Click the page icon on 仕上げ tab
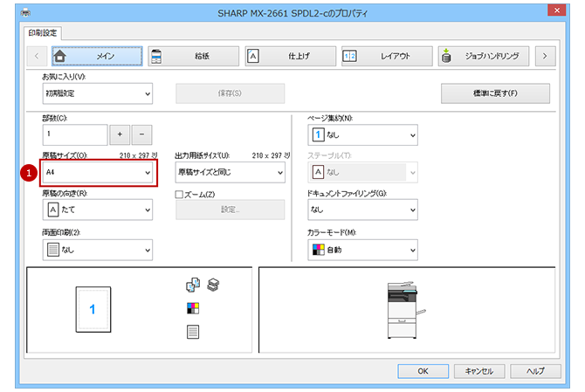Screen dimensions: 585x392 click(x=253, y=57)
